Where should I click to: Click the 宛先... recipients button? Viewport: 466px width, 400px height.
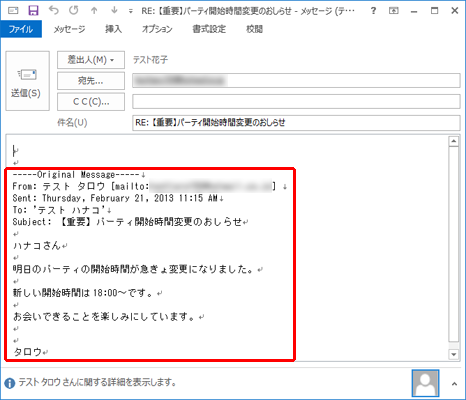tap(91, 81)
